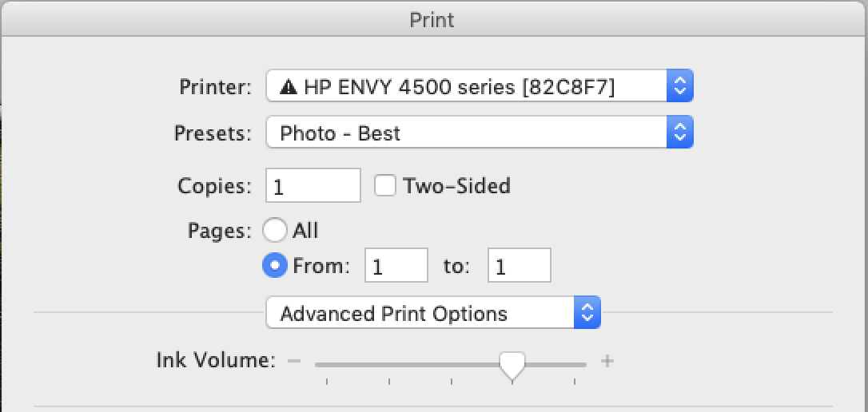The width and height of the screenshot is (868, 412).
Task: Enable the Two-Sided checkbox
Action: 385,186
